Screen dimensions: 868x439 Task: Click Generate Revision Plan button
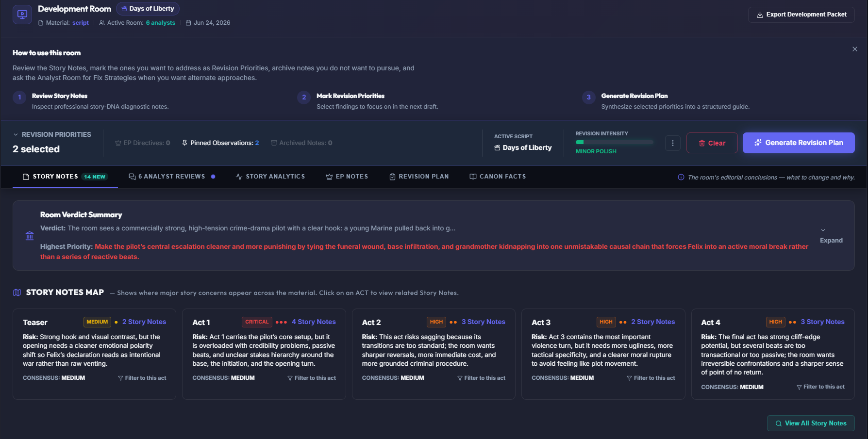(798, 143)
